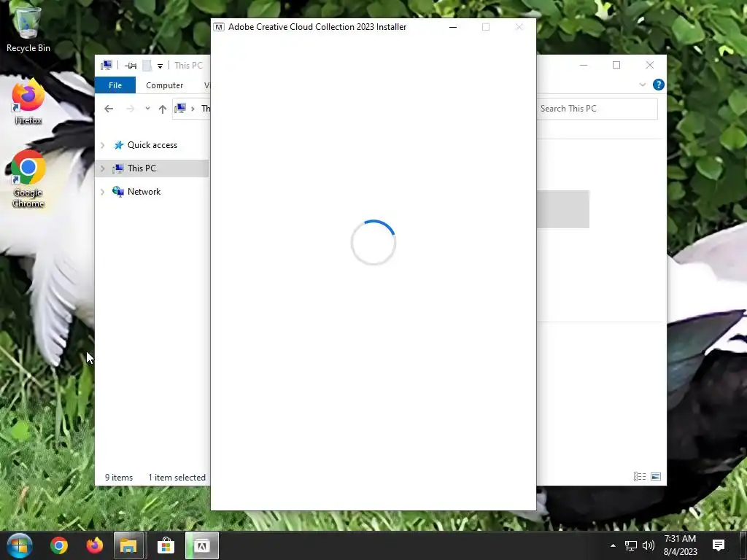The height and width of the screenshot is (560, 747).
Task: Select Network in navigation pane
Action: point(144,192)
